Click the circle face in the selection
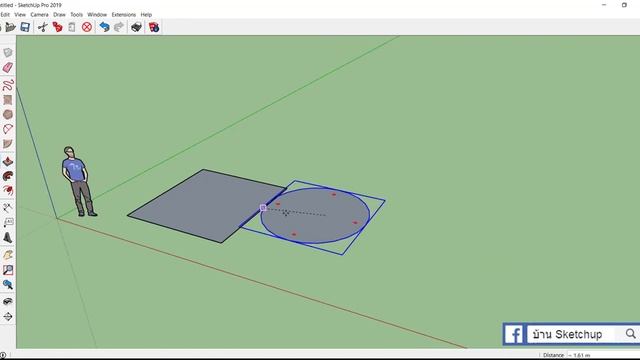640x360 pixels. 315,216
